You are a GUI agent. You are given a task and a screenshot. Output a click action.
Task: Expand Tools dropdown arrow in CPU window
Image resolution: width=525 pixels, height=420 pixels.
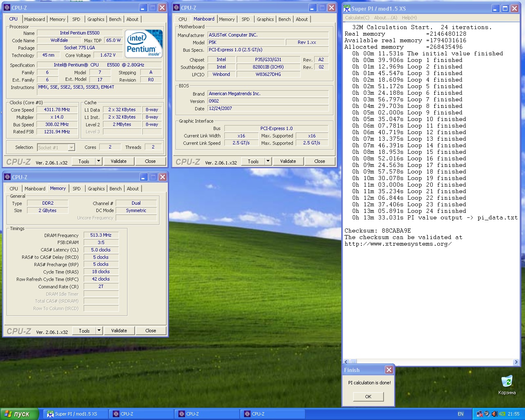[98, 161]
